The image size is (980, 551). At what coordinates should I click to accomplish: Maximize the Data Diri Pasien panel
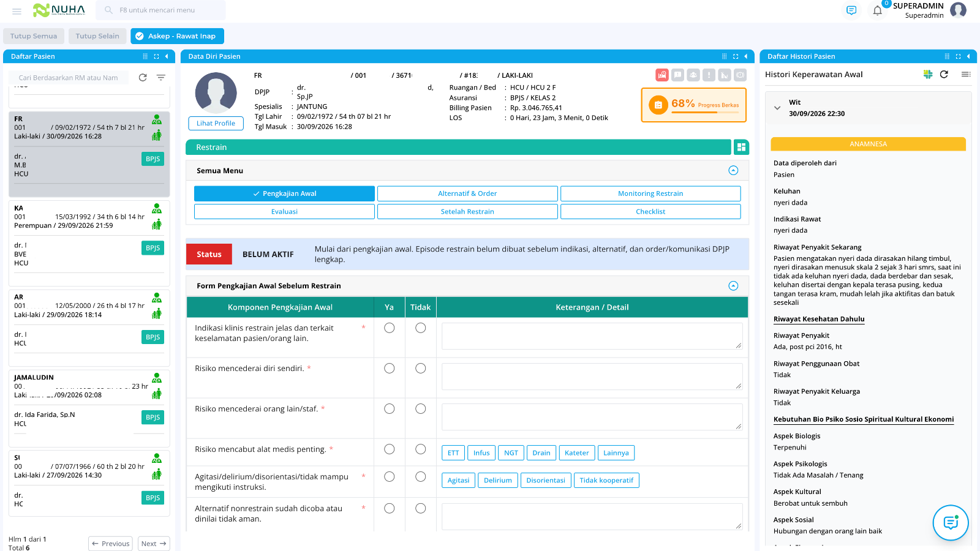tap(735, 56)
